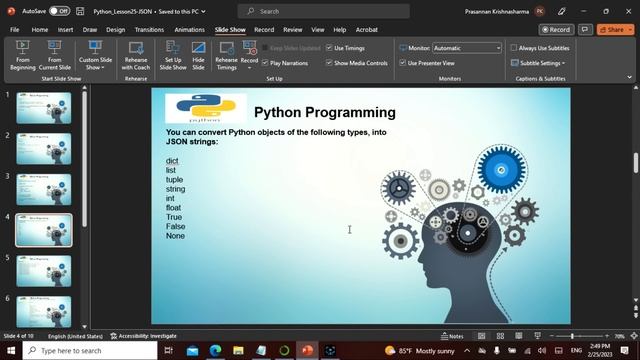Click PowerPoint taskbar icon
The height and width of the screenshot is (360, 640).
coord(307,350)
